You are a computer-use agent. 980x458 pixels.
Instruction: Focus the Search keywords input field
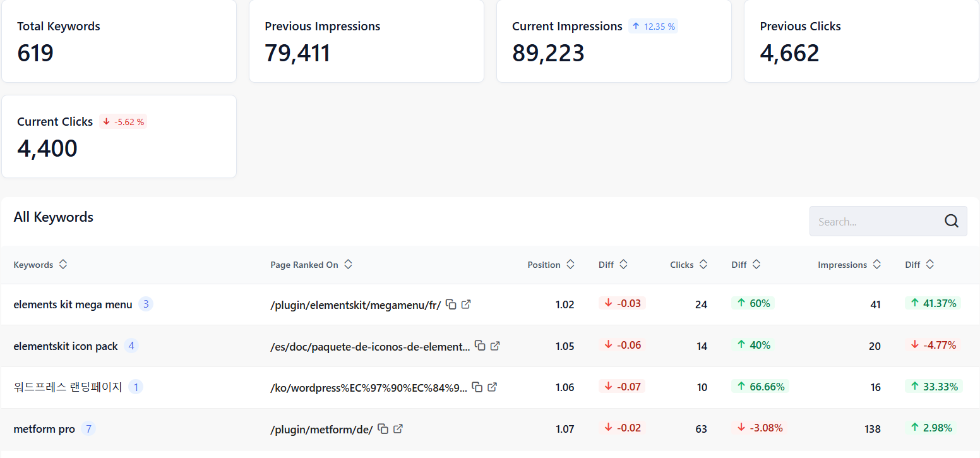tap(888, 221)
